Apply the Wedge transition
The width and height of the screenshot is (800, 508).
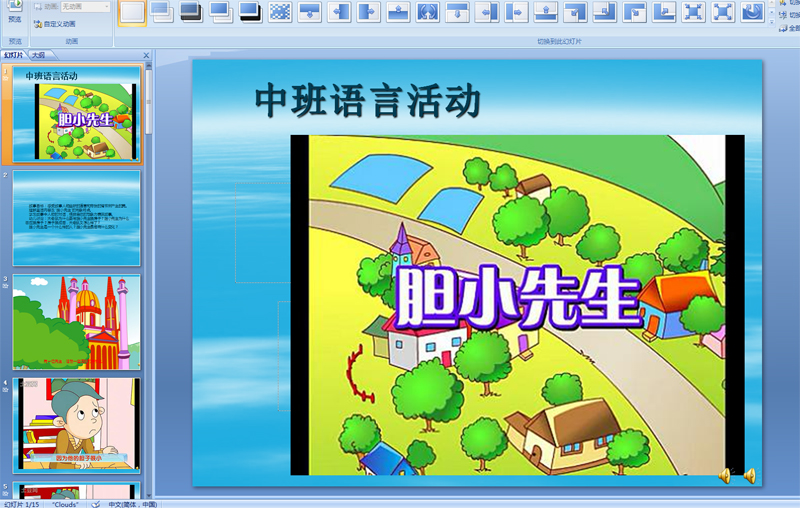[428, 12]
